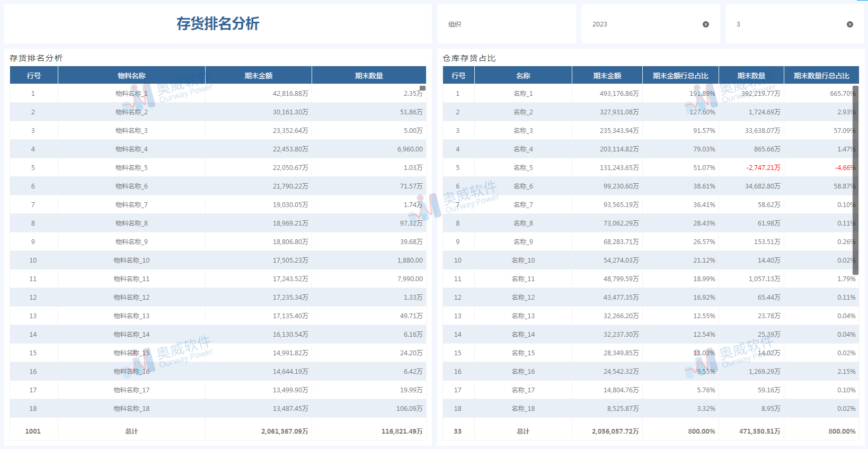
Task: Select warehouse row 名称_5
Action: 651,168
